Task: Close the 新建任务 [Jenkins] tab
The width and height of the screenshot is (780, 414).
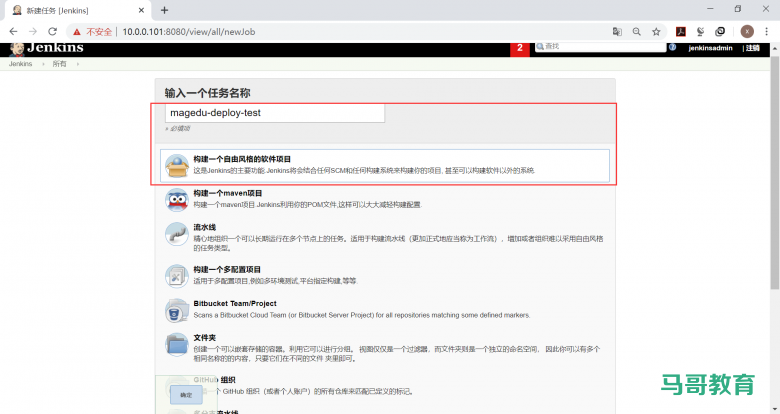Action: click(141, 10)
